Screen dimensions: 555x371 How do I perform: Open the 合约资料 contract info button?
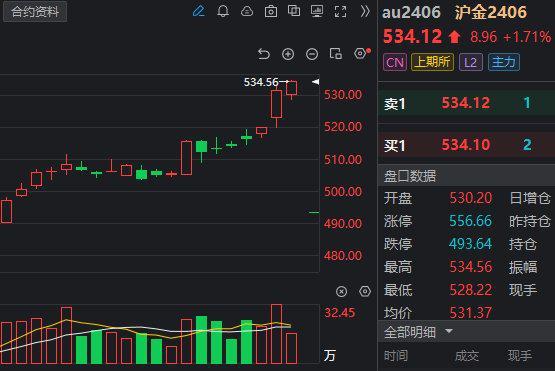35,12
